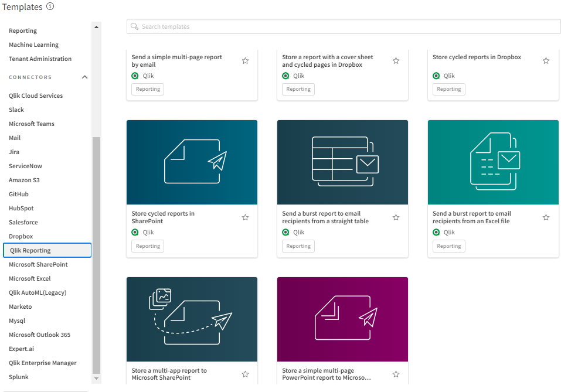Viewport: 561px width, 392px height.
Task: Click the Reporting tag on the email report card
Action: tap(147, 89)
